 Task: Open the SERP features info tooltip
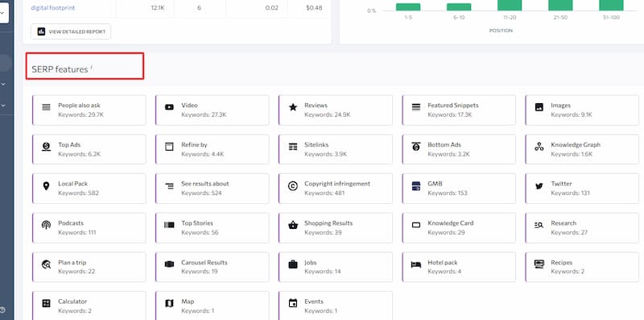pos(91,67)
